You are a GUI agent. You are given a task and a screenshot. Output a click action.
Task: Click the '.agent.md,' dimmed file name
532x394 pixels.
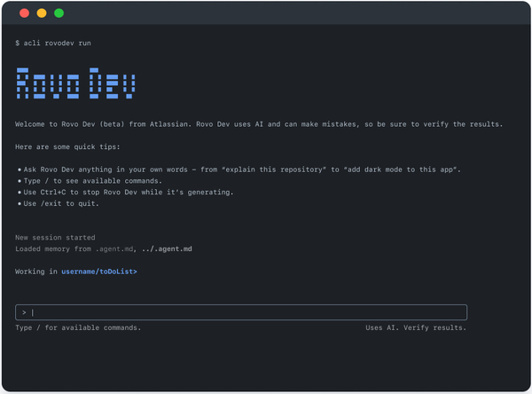[116, 249]
